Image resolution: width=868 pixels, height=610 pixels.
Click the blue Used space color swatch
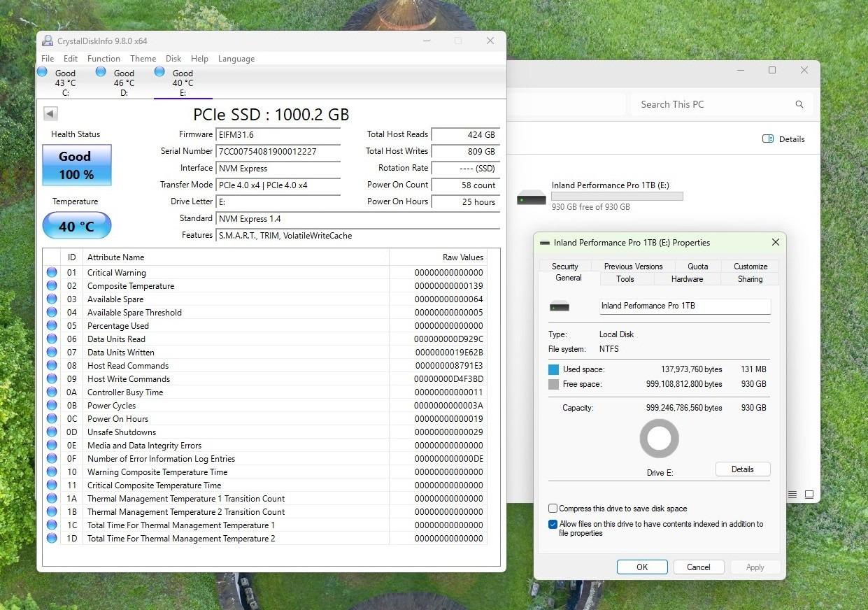pos(554,369)
